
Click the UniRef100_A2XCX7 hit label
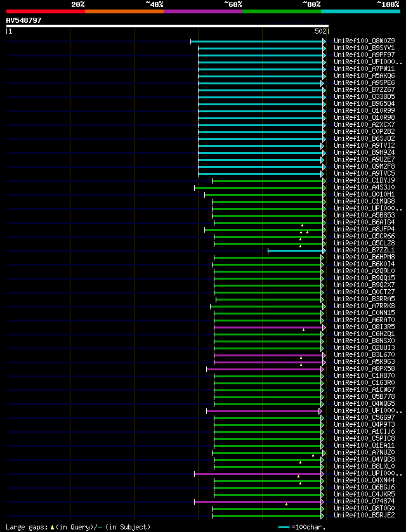coord(364,124)
